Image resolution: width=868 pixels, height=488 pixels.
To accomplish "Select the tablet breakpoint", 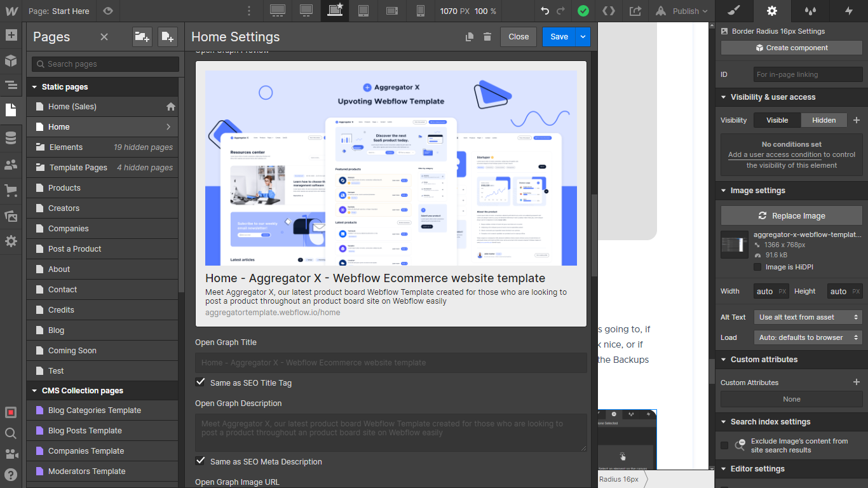I will click(x=363, y=11).
